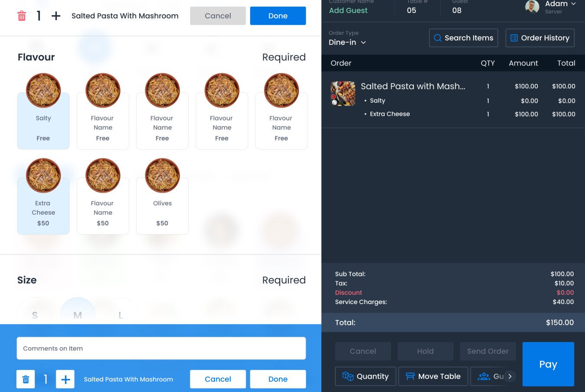Click the large Pay button
This screenshot has height=392, width=585.
[x=548, y=364]
